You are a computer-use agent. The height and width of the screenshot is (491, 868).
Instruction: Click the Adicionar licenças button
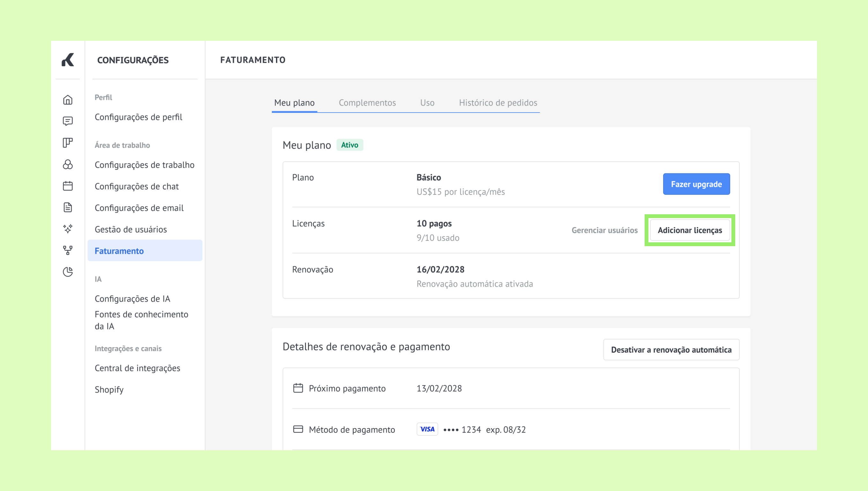pos(690,230)
